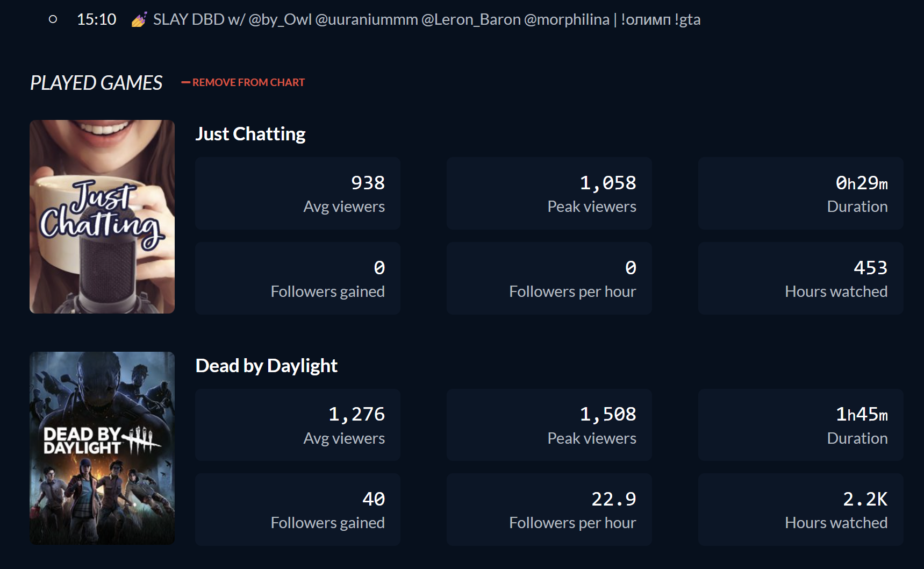Click the Just Chatting game cover thumbnail
This screenshot has width=924, height=569.
[102, 217]
